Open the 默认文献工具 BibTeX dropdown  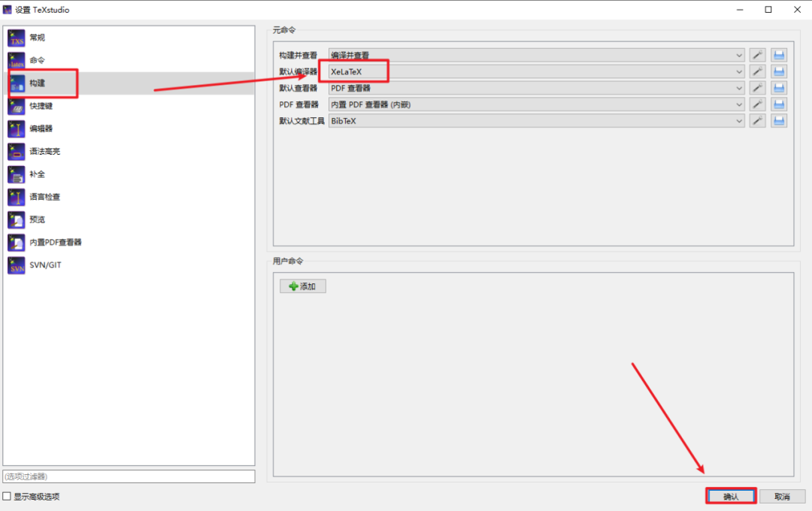click(x=536, y=121)
